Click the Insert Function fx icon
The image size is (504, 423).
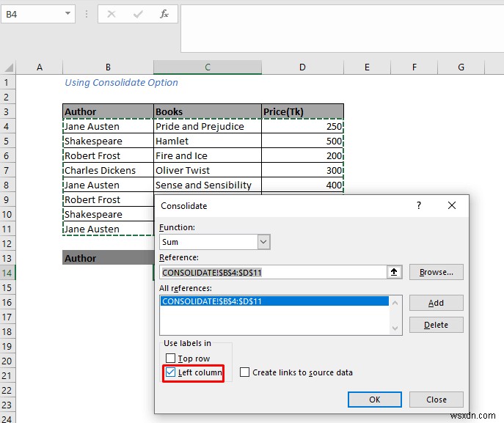pos(164,14)
